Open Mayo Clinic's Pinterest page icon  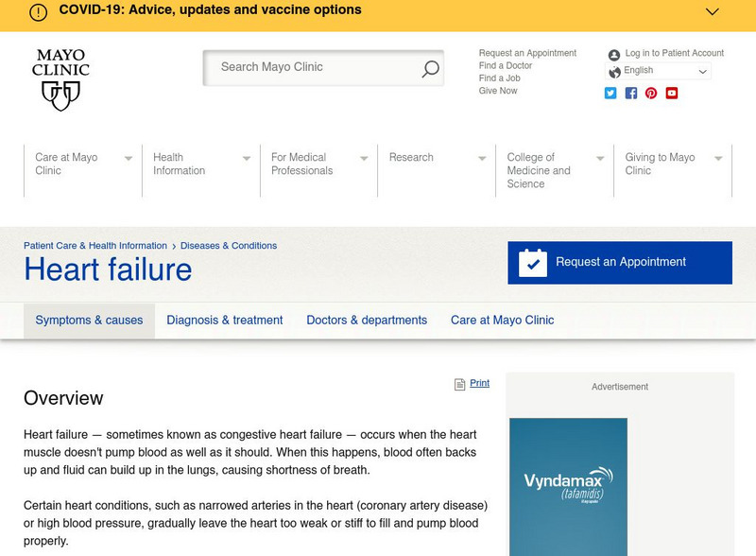click(x=651, y=93)
